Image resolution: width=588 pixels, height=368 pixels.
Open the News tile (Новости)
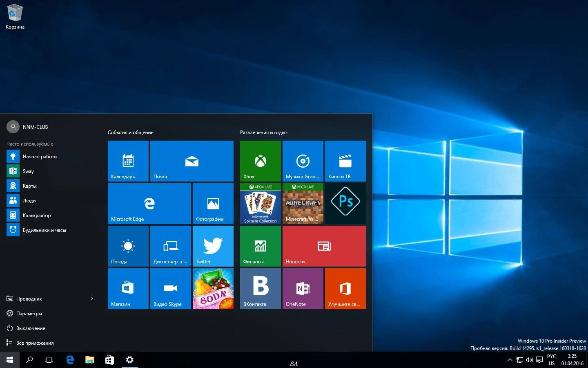324,246
